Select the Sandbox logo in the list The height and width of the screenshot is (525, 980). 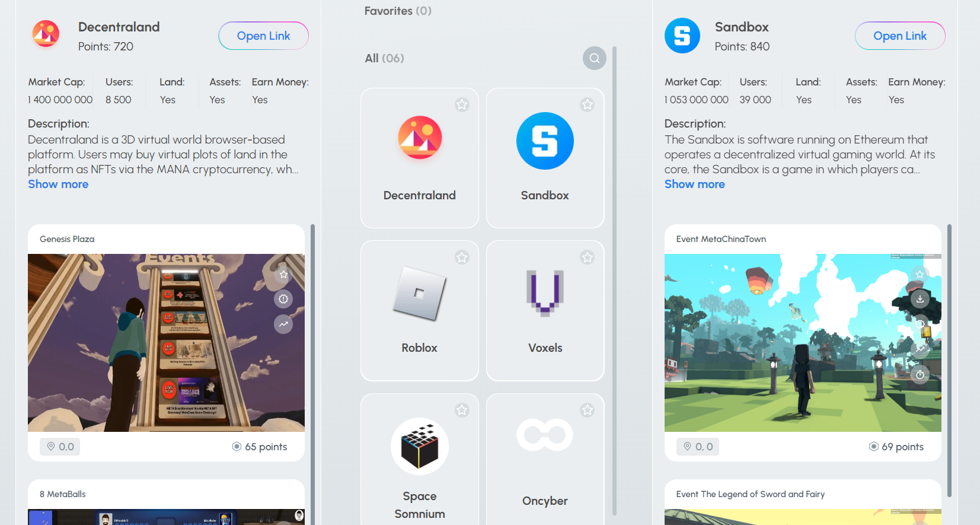545,141
